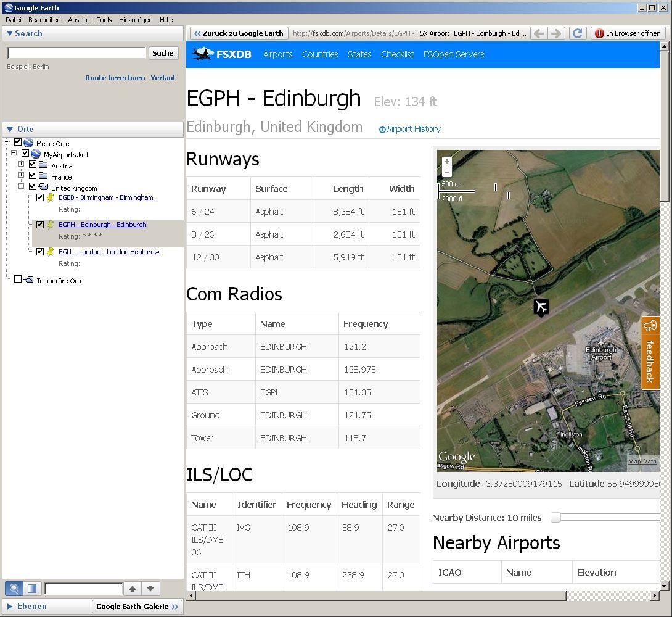Expand the Ebenen panel
This screenshot has width=672, height=617.
(x=10, y=607)
